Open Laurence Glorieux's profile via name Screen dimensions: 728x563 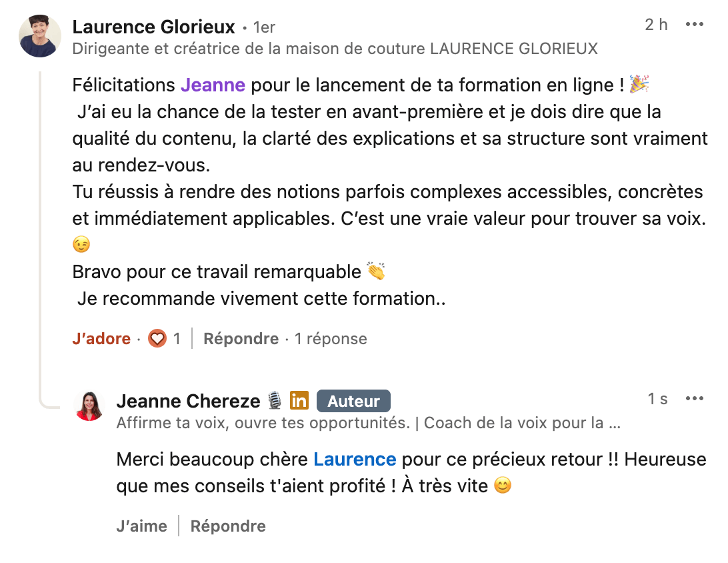point(153,27)
